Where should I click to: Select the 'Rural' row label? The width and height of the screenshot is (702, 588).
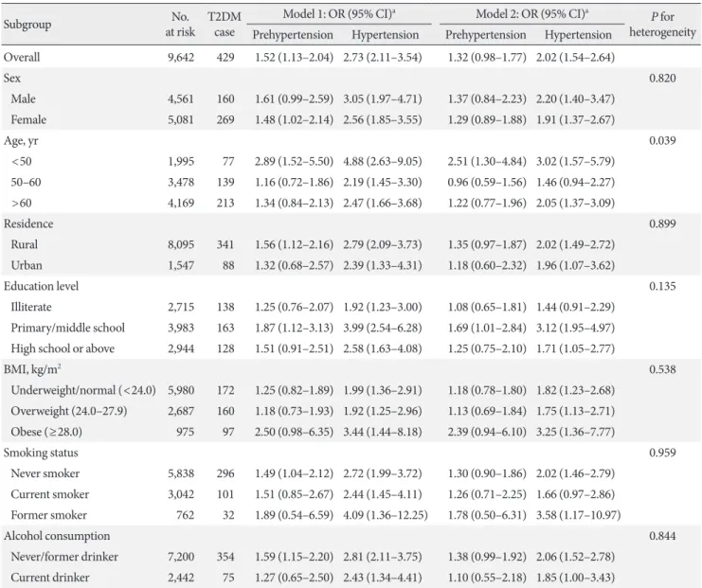[25, 244]
